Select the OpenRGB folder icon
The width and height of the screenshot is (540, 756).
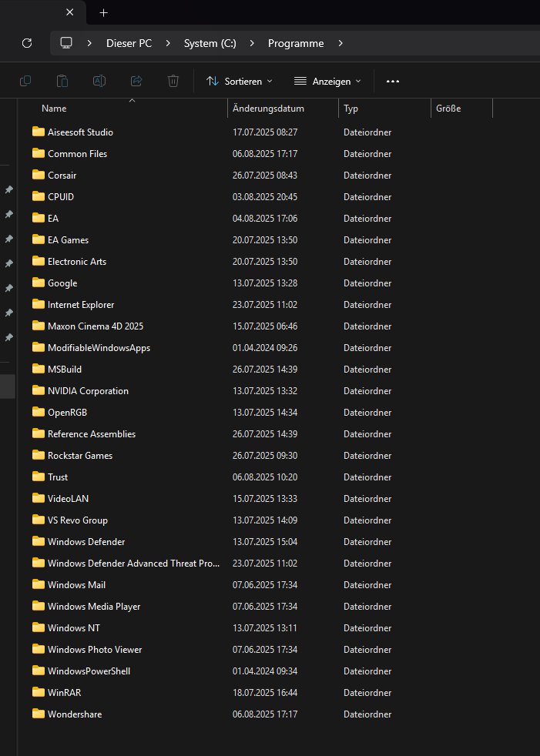point(39,412)
